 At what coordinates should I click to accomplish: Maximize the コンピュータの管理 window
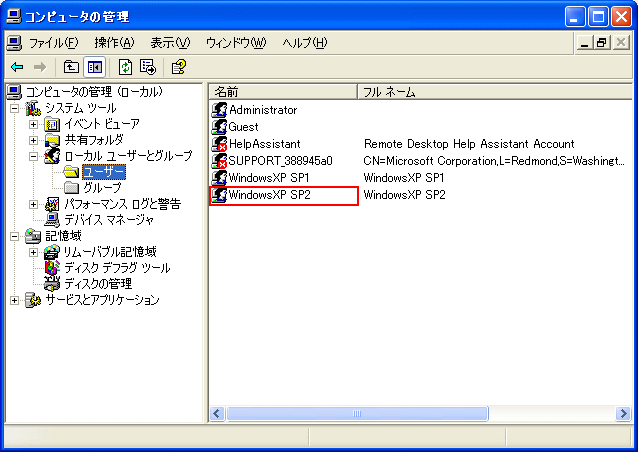pos(599,17)
